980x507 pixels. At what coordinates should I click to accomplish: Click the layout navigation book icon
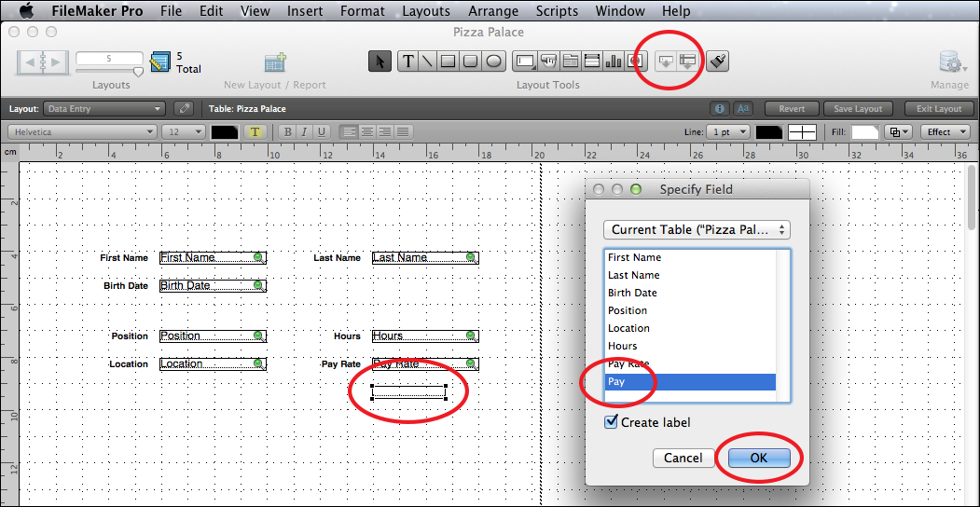click(x=43, y=62)
